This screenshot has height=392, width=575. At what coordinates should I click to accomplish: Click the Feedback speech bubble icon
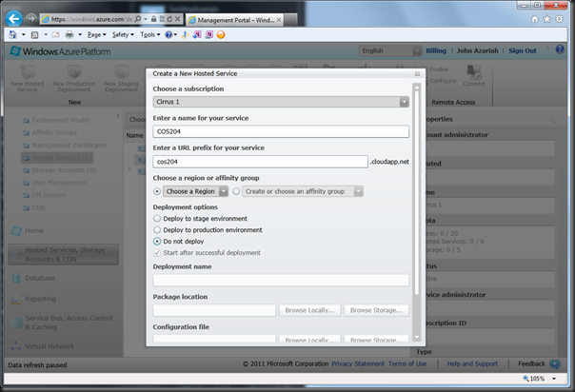(x=555, y=363)
